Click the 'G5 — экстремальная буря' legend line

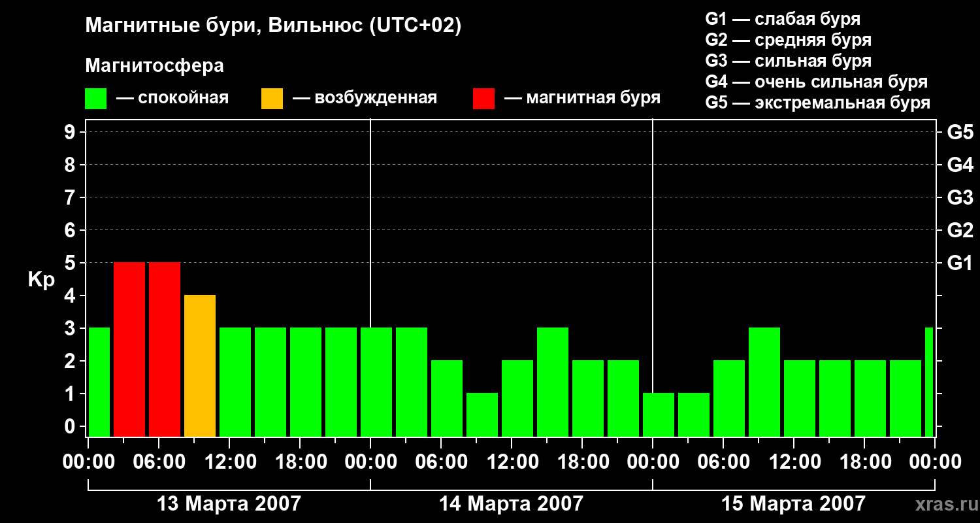click(818, 102)
